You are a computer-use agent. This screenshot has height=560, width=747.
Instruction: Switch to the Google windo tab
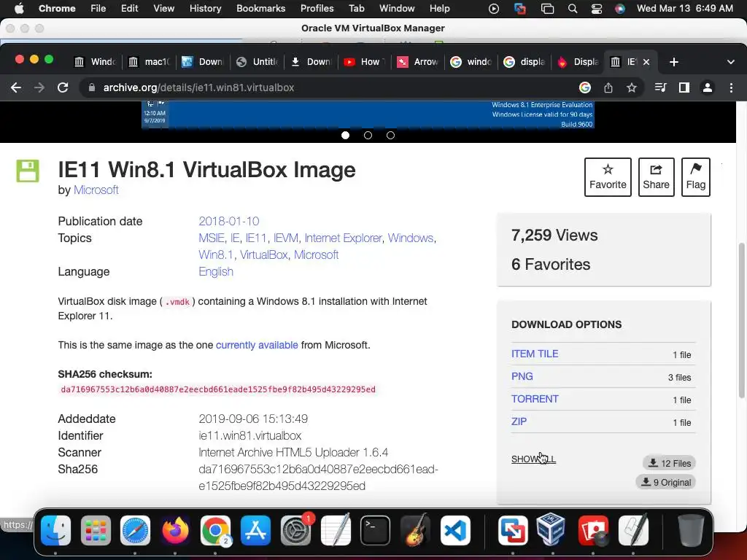472,62
